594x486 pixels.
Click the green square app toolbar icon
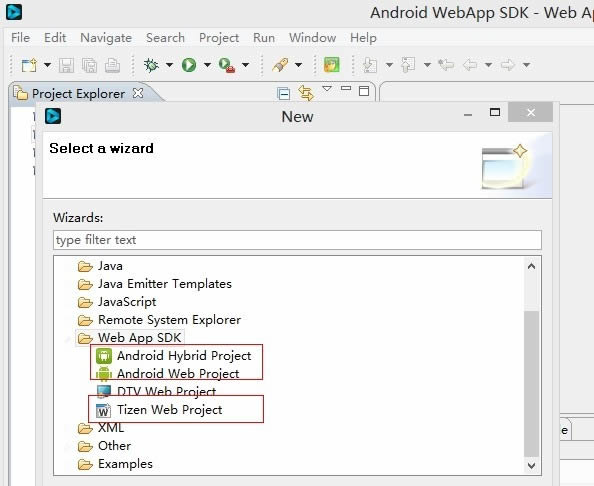331,65
